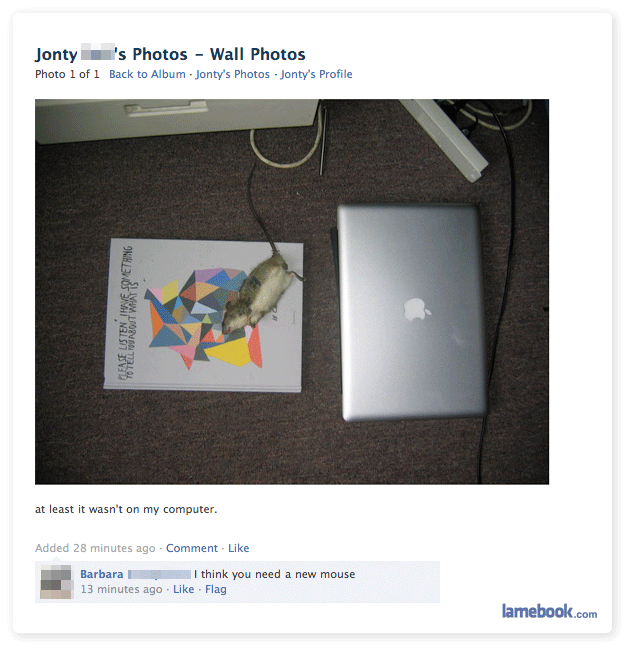Image resolution: width=630 pixels, height=651 pixels.
Task: Like the photo added 28 minutes ago
Action: pos(239,548)
